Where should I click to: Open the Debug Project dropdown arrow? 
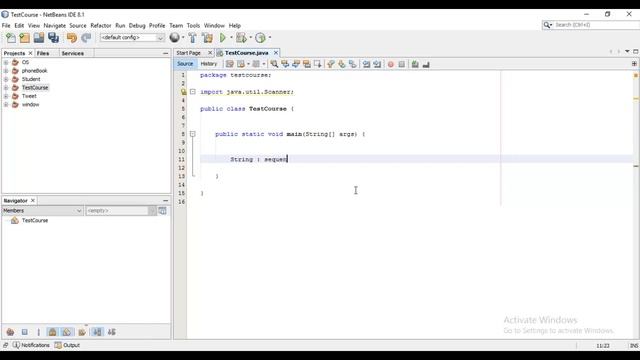[x=251, y=38]
